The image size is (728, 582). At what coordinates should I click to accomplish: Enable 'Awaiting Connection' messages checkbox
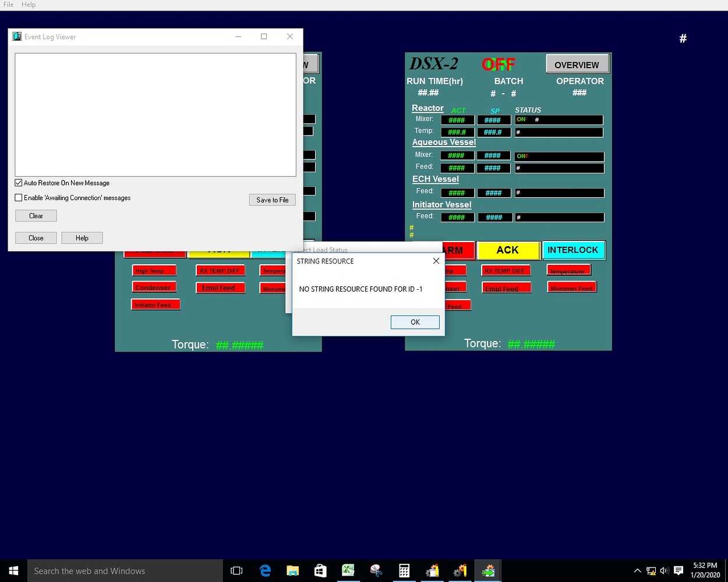tap(19, 198)
